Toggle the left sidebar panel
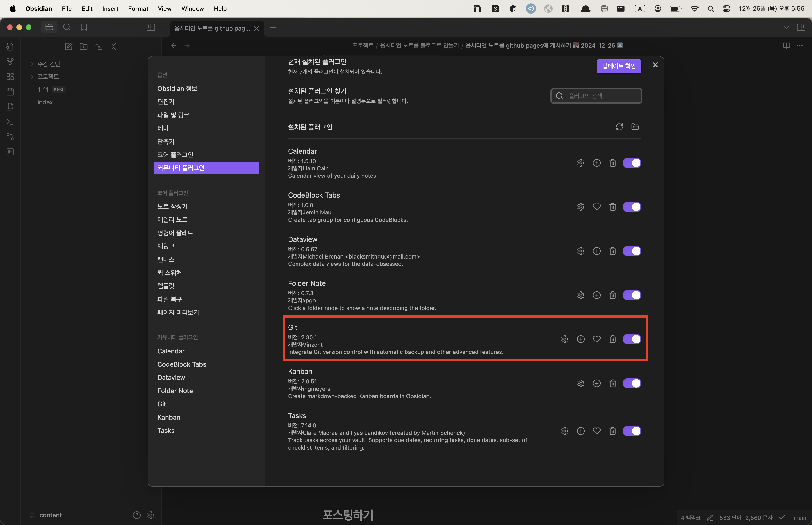This screenshot has width=812, height=525. (x=151, y=27)
